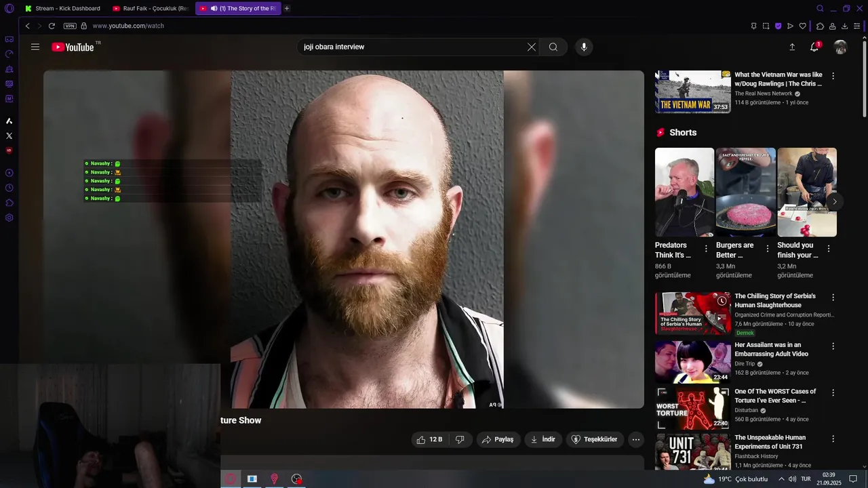This screenshot has height=488, width=868.
Task: Open the browser downloads icon
Action: click(x=844, y=26)
